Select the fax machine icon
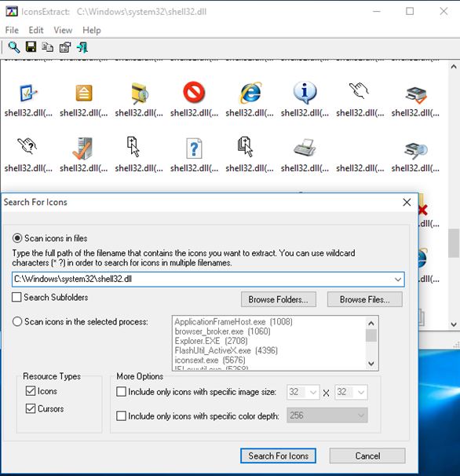The image size is (460, 476). click(x=305, y=148)
